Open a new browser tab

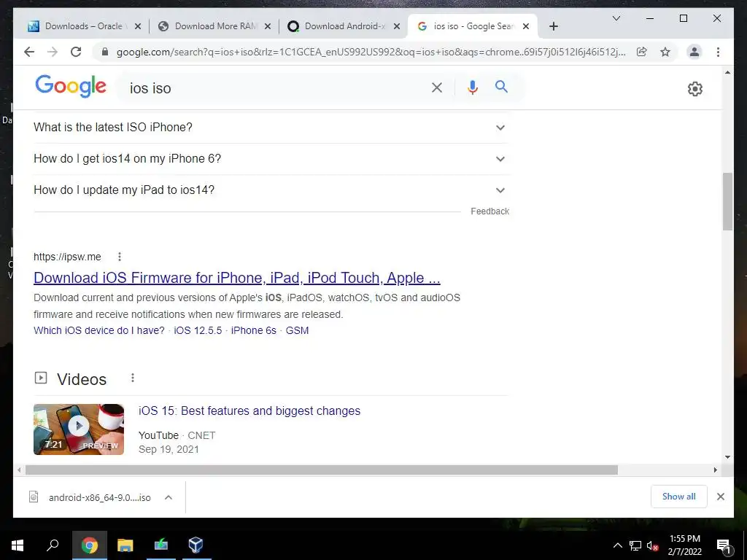[553, 27]
